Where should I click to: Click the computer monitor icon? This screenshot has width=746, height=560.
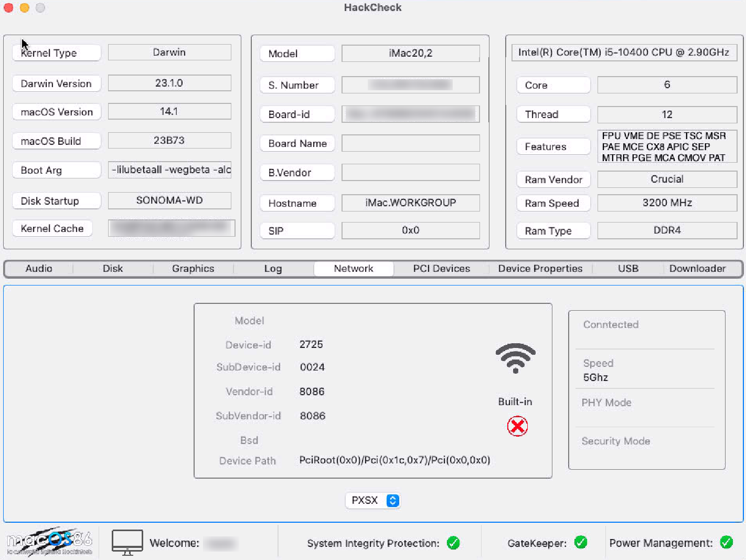click(127, 543)
